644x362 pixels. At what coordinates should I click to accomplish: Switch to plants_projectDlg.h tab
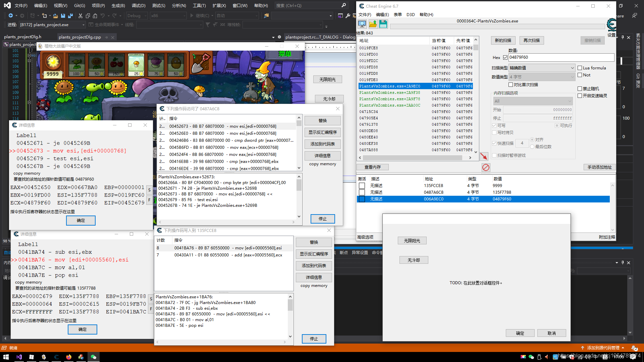coord(23,37)
